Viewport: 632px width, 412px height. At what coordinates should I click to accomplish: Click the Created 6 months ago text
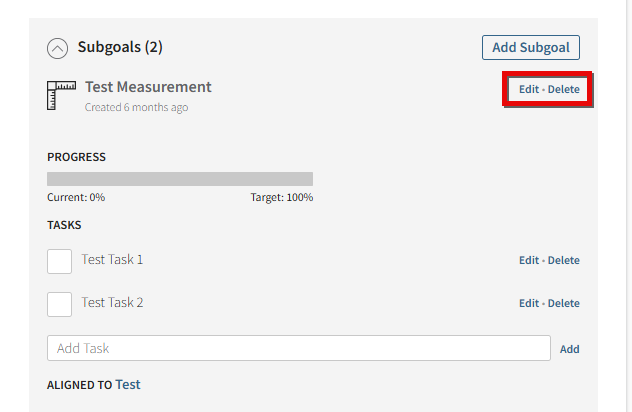pyautogui.click(x=136, y=107)
